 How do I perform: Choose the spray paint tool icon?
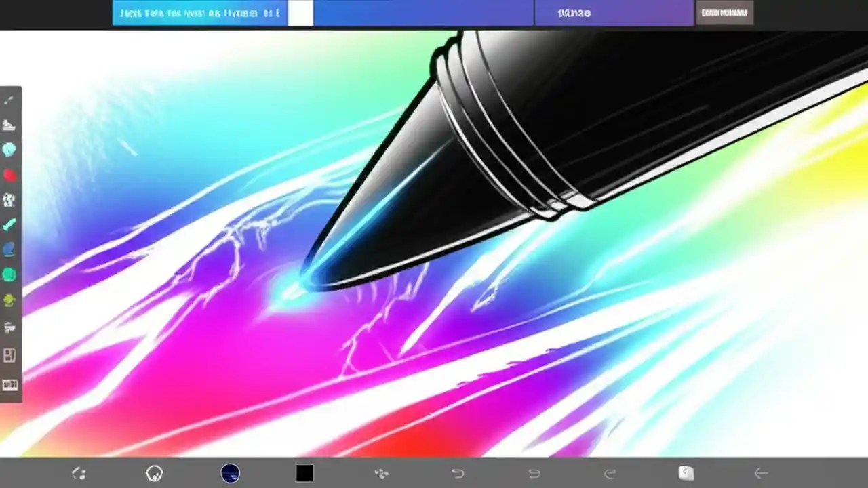pos(9,199)
